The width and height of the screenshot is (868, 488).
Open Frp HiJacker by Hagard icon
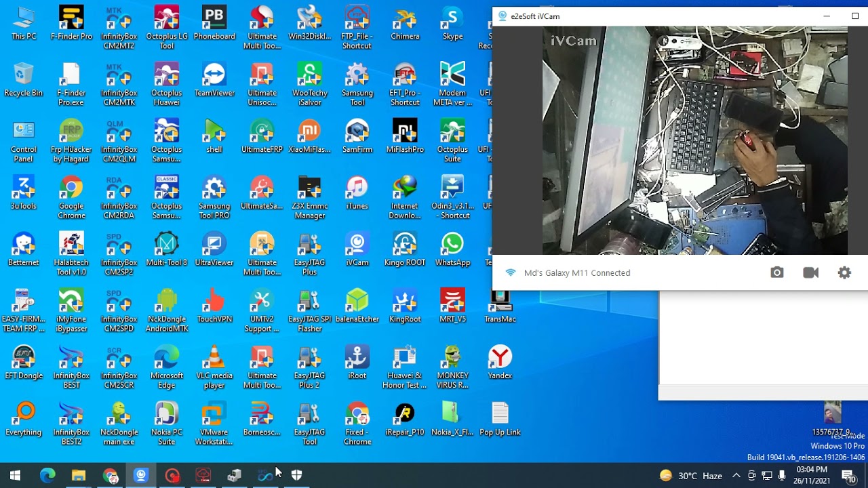(x=71, y=141)
